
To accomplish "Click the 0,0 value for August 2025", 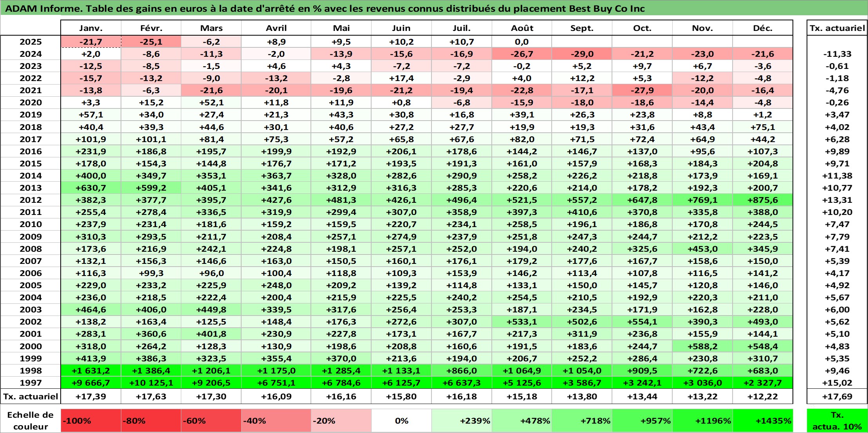I will coord(522,42).
